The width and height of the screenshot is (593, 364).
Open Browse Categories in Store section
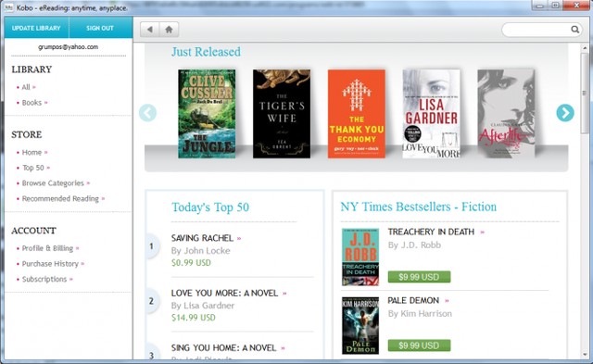click(x=54, y=183)
